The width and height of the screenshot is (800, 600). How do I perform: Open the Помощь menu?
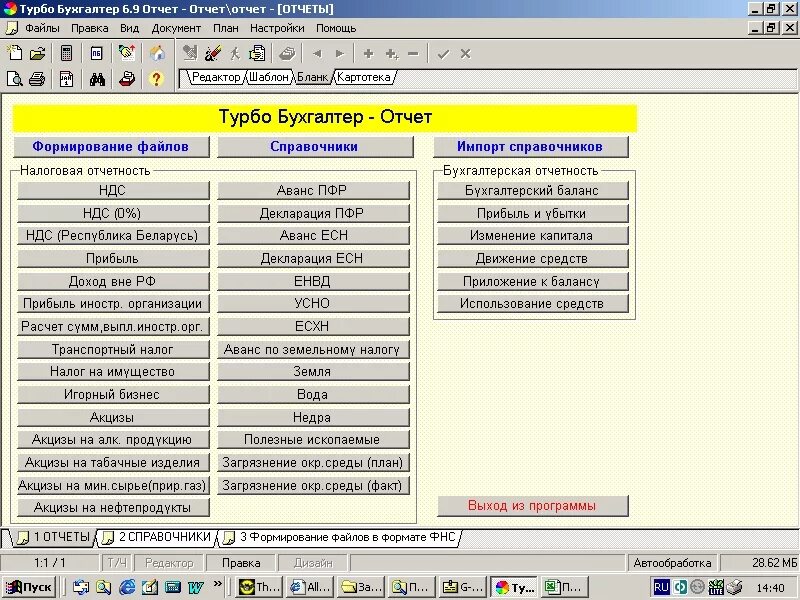coord(336,28)
